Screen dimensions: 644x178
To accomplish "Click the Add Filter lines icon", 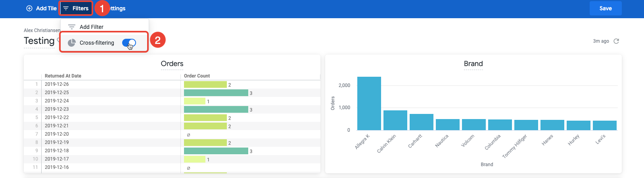I will point(72,27).
